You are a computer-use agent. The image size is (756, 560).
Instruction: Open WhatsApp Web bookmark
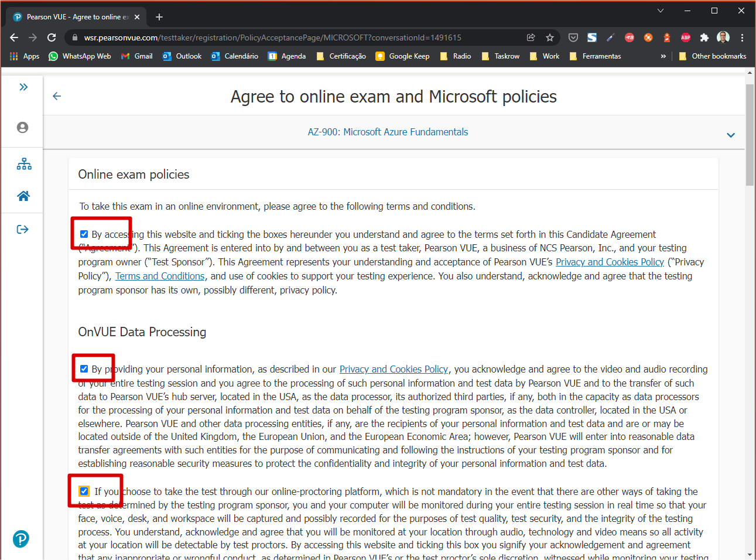coord(80,56)
